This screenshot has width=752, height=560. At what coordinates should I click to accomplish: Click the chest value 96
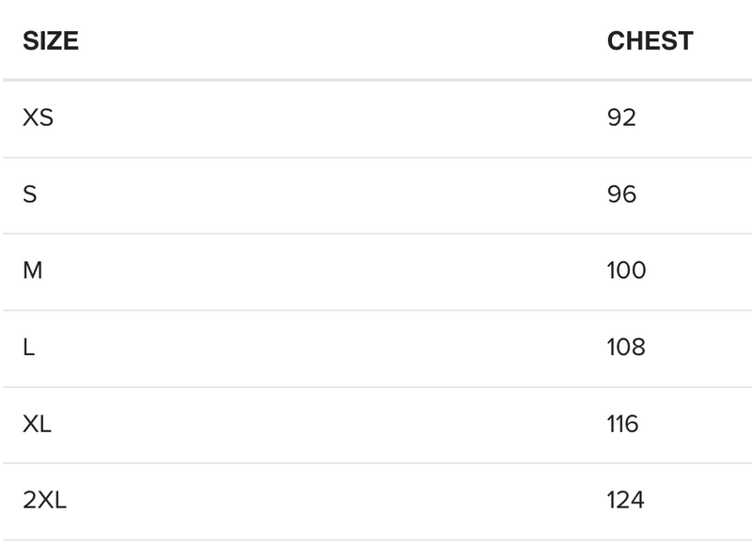[x=621, y=194]
